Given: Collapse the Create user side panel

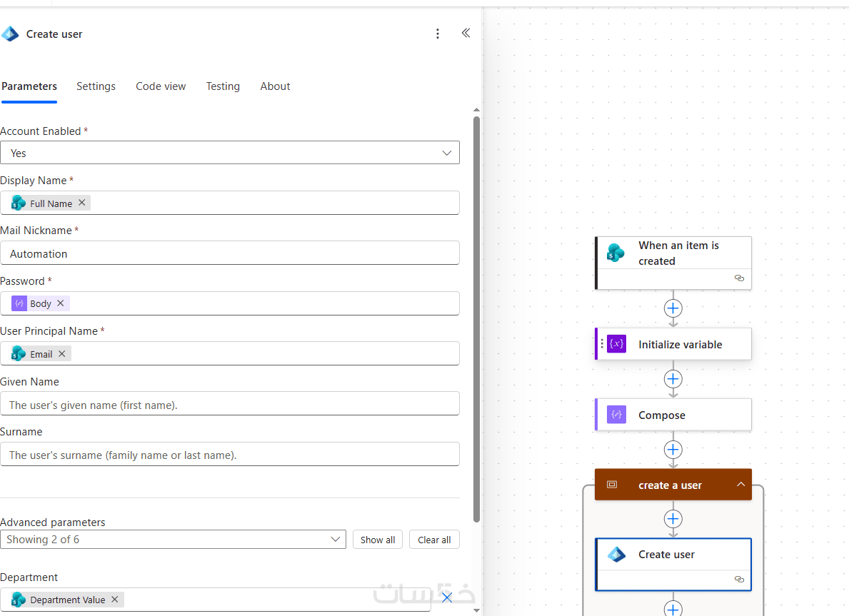Looking at the screenshot, I should 466,34.
